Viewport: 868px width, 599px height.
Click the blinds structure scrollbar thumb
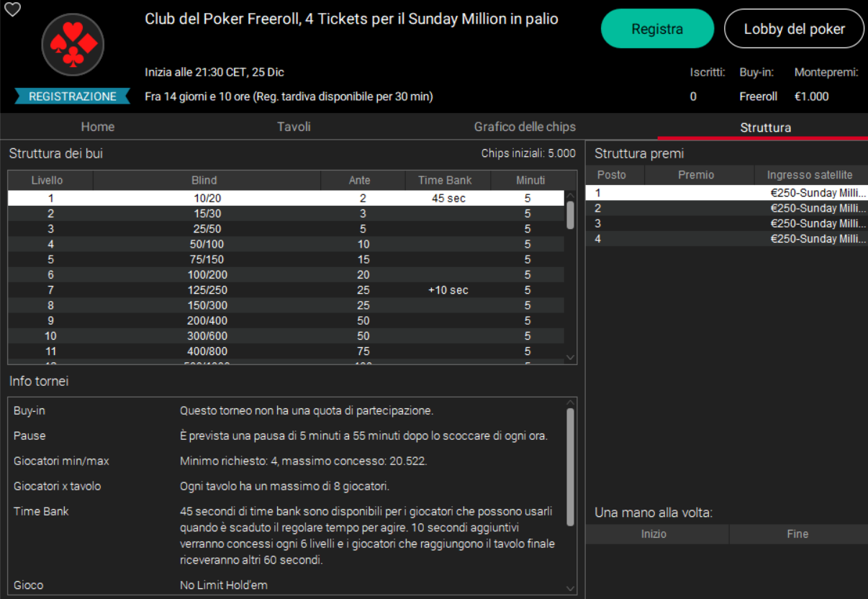coord(570,215)
